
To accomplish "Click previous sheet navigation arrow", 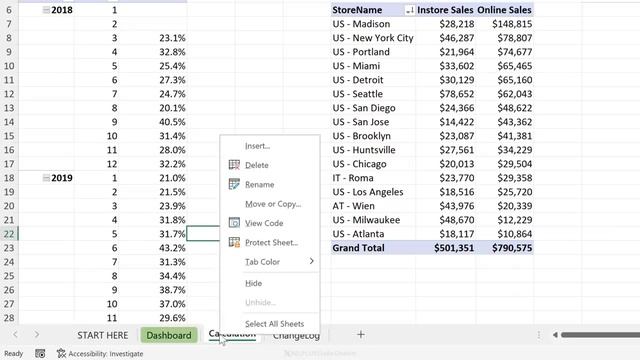I will tap(15, 335).
